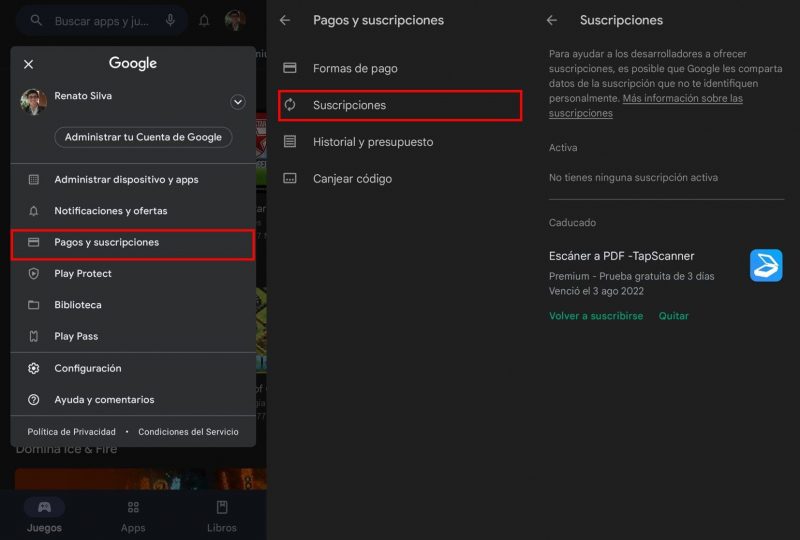Open Biblioteca
800x540 pixels.
coord(133,305)
